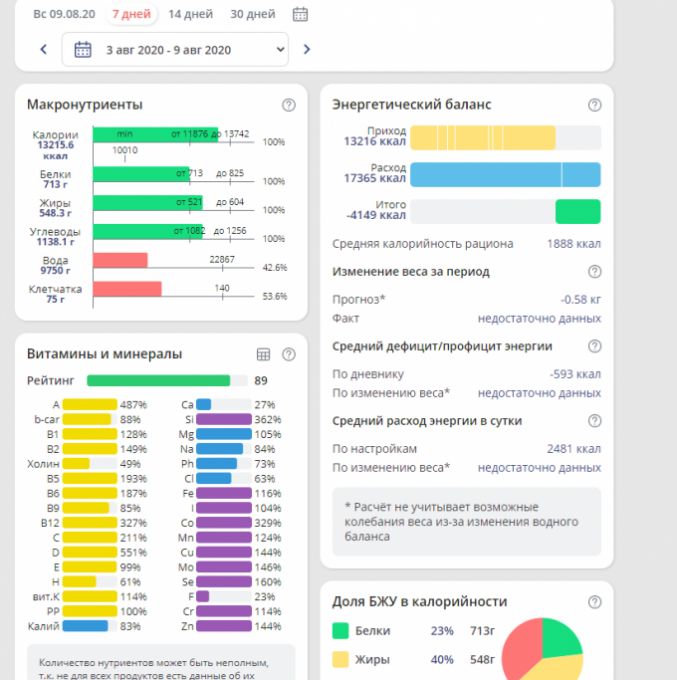Image resolution: width=677 pixels, height=680 pixels.
Task: Select the single day Вс 09.08.20
Action: pyautogui.click(x=64, y=14)
